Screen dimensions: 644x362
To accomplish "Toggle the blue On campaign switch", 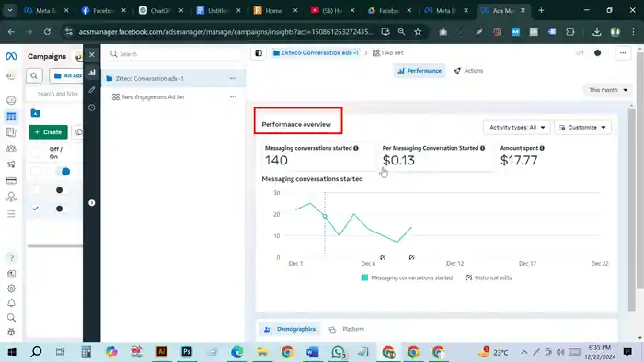I will click(63, 172).
